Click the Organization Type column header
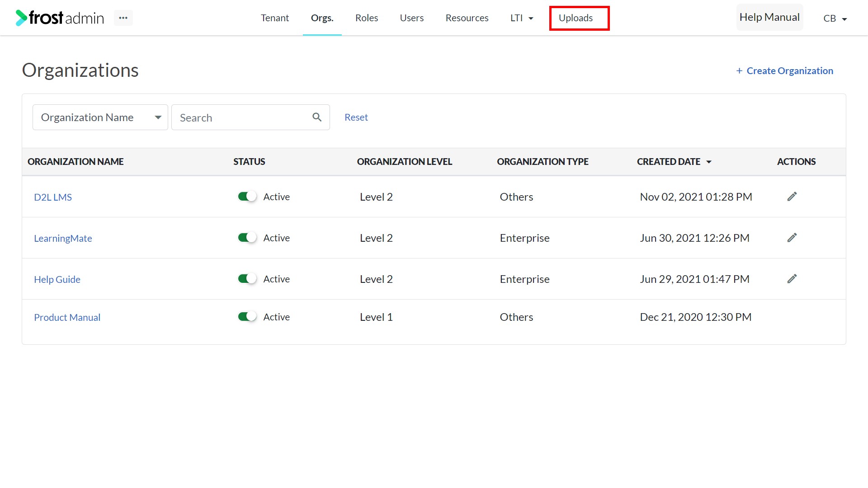This screenshot has height=488, width=868. [542, 162]
